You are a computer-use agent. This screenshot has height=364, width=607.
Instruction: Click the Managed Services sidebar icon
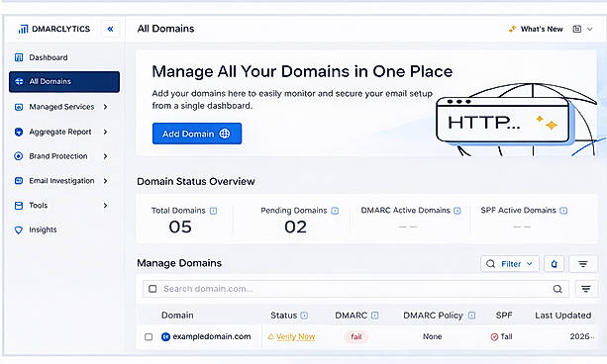[x=19, y=107]
